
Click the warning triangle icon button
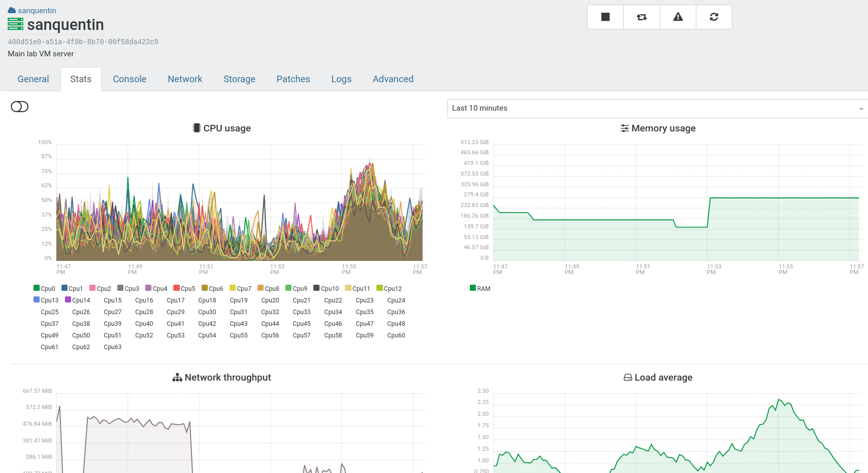click(x=678, y=17)
